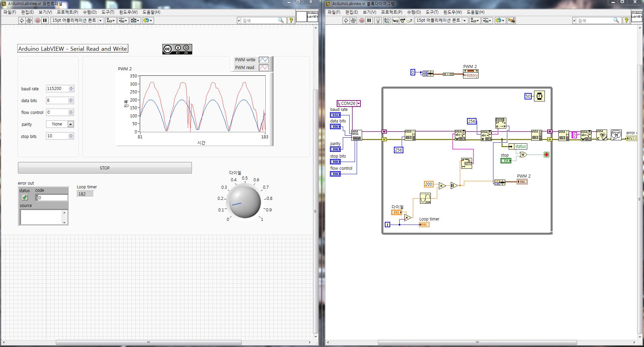Open front panel font dropdown

(x=77, y=20)
